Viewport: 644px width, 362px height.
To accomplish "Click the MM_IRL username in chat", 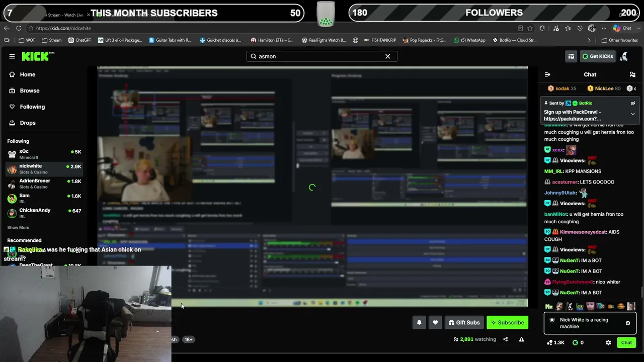I will click(x=553, y=171).
